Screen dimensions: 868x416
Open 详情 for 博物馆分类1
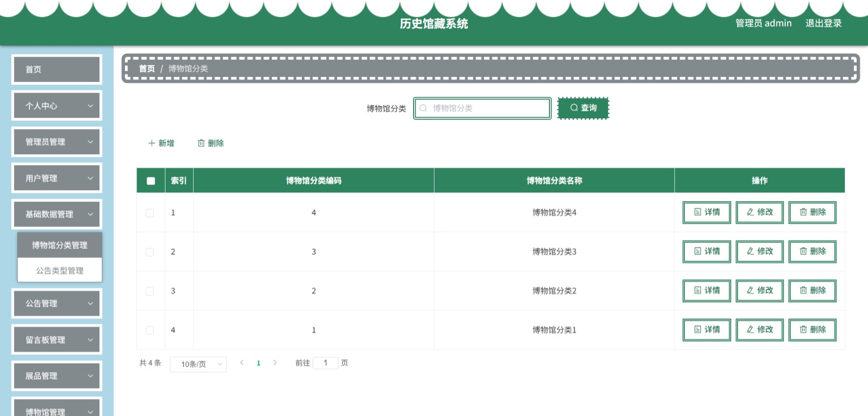pos(707,330)
